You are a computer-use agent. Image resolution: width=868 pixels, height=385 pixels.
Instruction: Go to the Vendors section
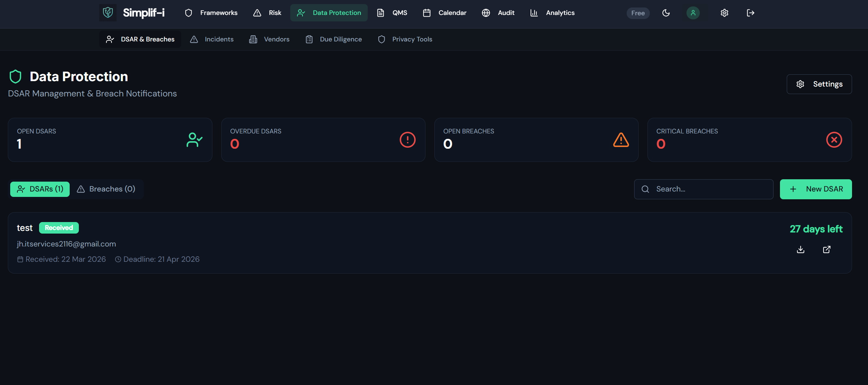tap(270, 39)
